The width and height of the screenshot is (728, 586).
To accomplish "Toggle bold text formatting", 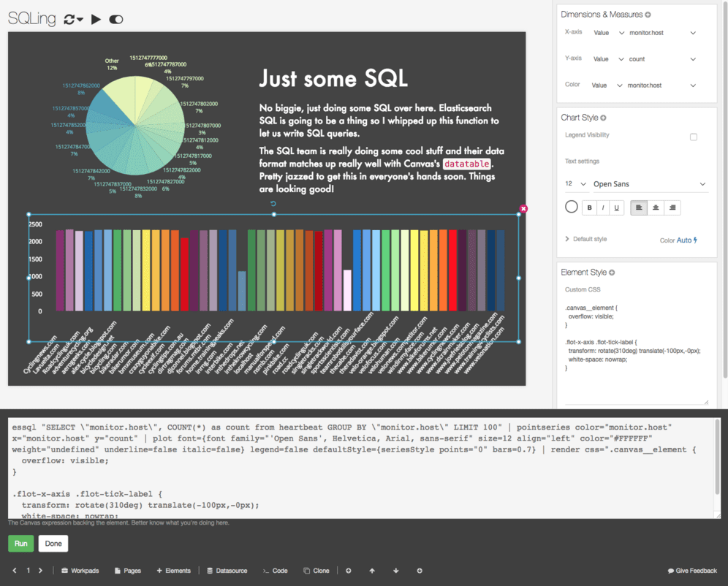I will coord(589,208).
